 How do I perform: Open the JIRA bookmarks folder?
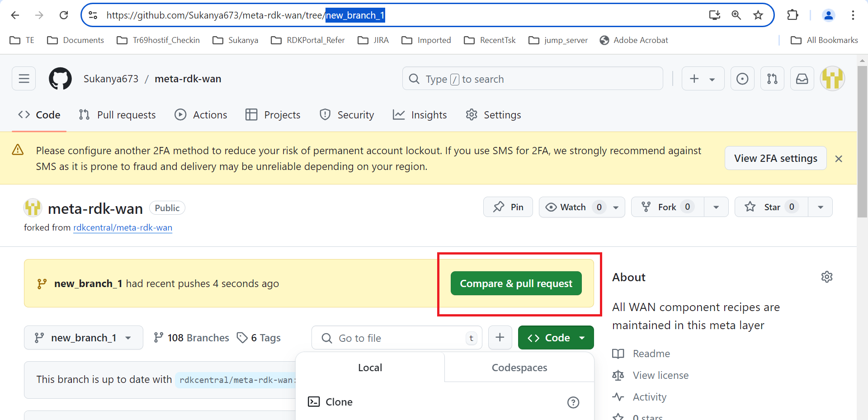pyautogui.click(x=373, y=40)
